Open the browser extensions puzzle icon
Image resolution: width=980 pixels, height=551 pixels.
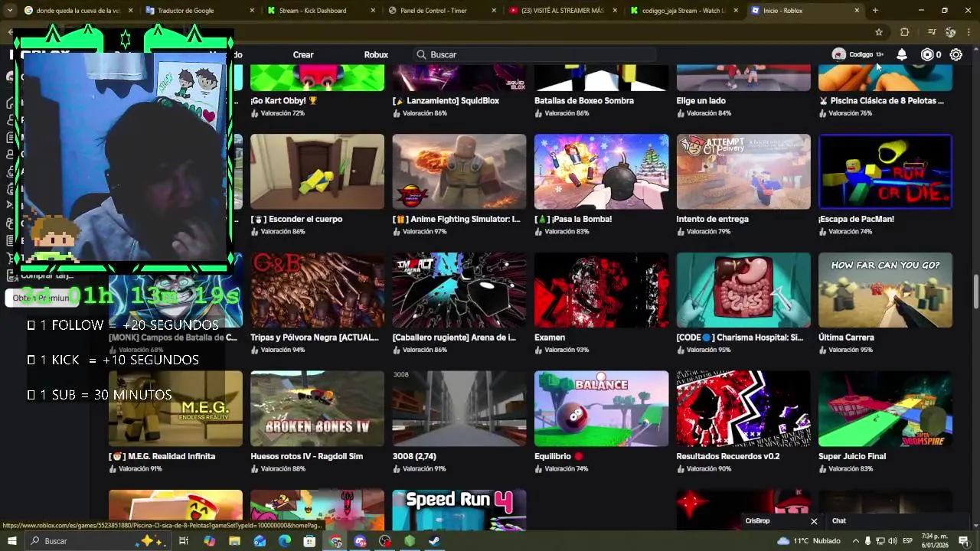pos(905,32)
